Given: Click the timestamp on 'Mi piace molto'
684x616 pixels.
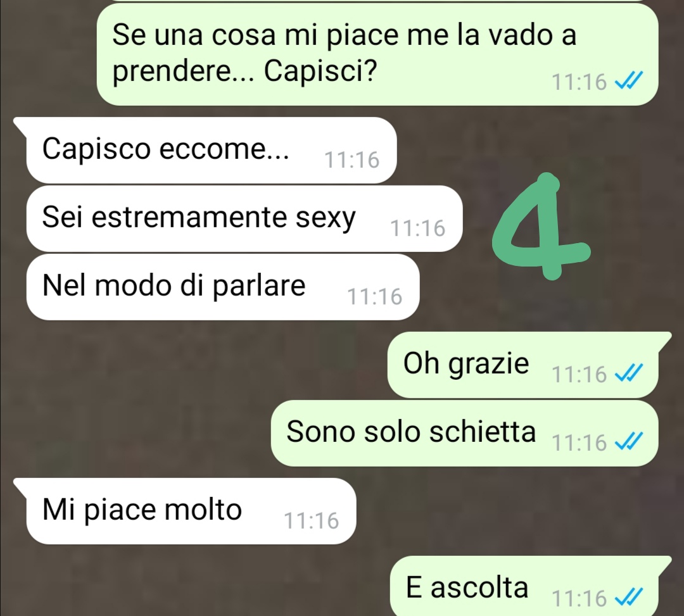Looking at the screenshot, I should pyautogui.click(x=312, y=521).
